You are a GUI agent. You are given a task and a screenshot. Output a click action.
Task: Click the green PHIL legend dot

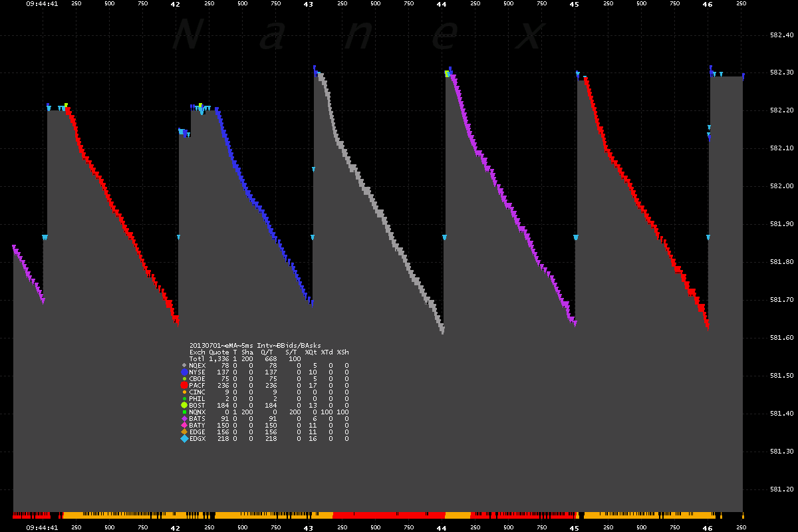(184, 398)
